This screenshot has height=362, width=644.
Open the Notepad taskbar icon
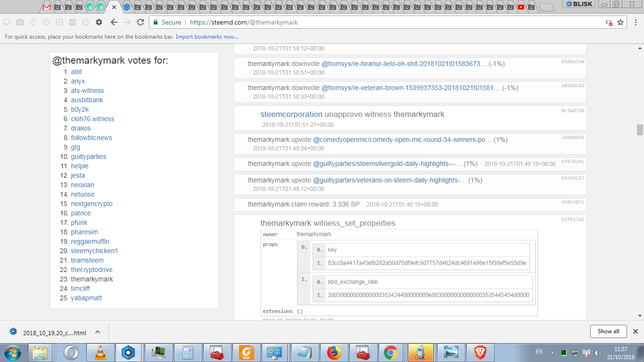point(304,353)
